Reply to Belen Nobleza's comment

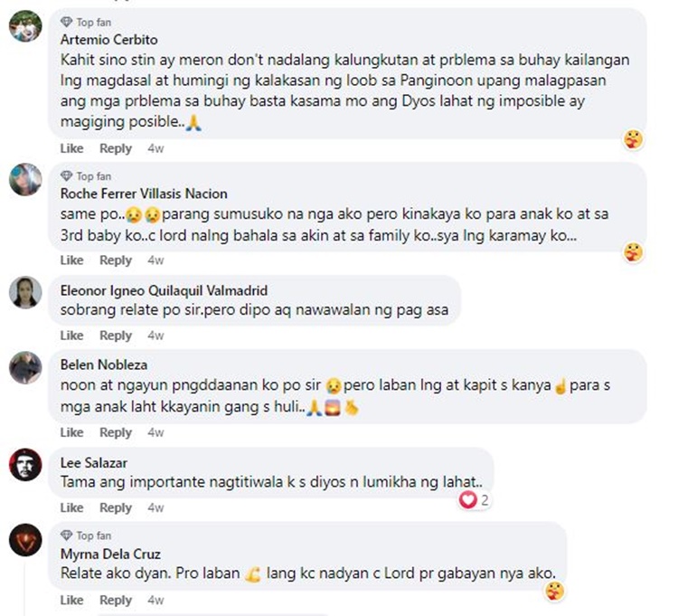pyautogui.click(x=116, y=432)
